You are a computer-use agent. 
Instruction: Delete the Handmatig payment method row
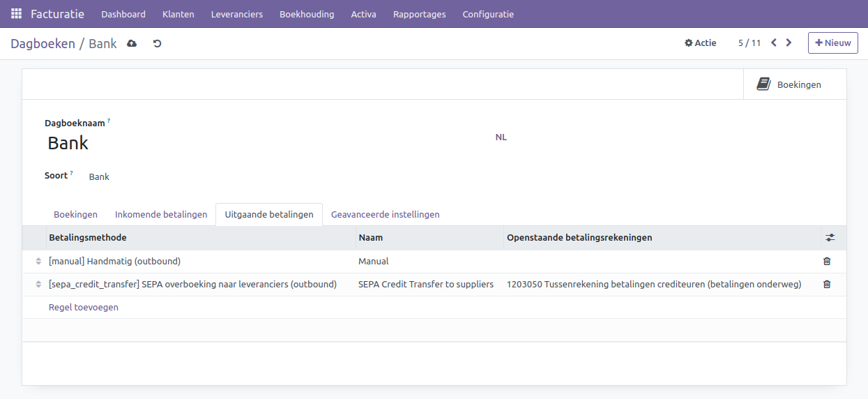[x=827, y=261]
